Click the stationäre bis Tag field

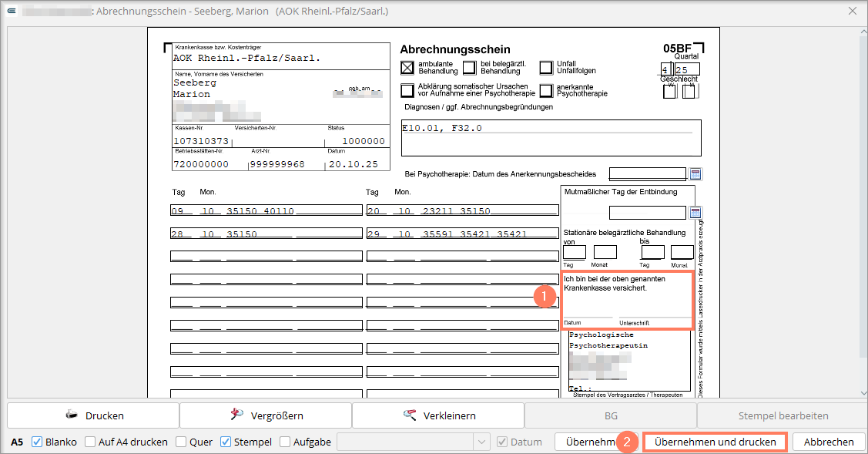pyautogui.click(x=652, y=252)
